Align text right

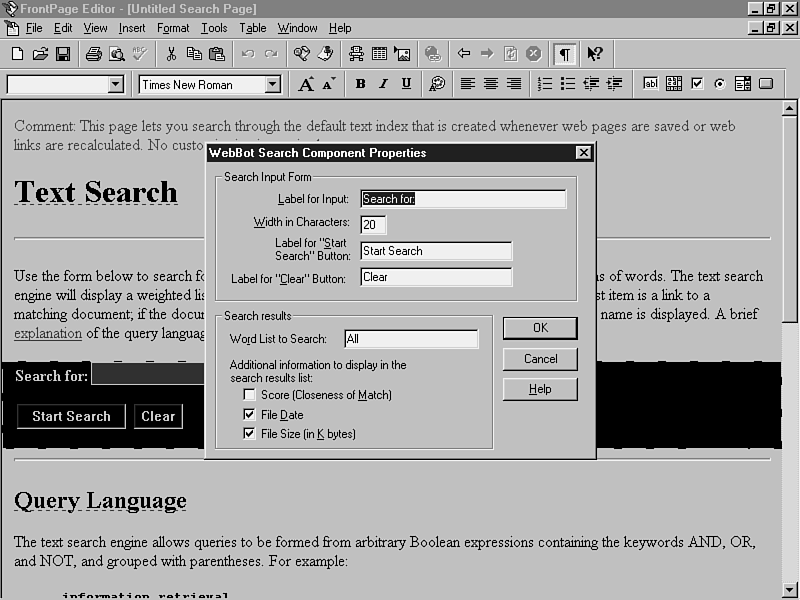click(514, 84)
